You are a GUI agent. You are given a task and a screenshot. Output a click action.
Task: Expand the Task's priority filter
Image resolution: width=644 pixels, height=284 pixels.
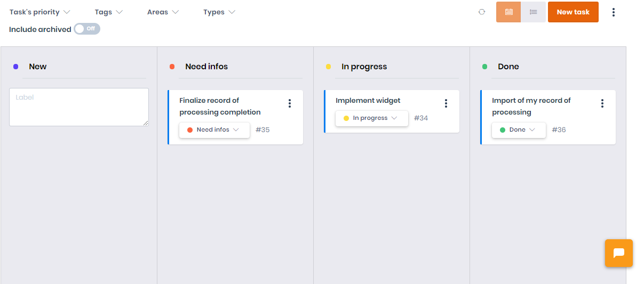(40, 12)
